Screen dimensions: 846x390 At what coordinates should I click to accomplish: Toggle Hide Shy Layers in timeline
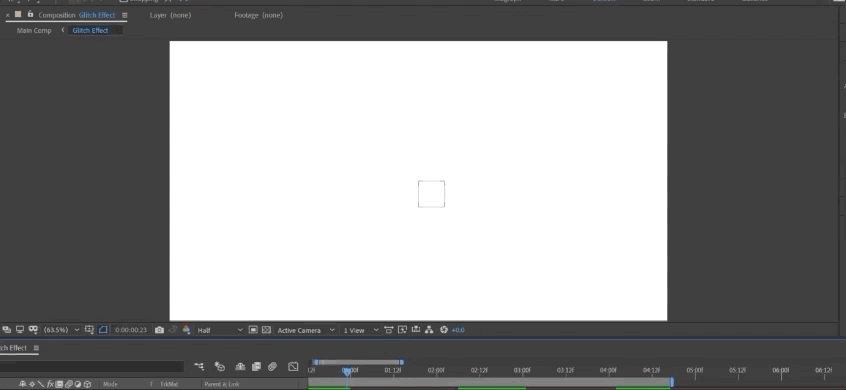(240, 367)
